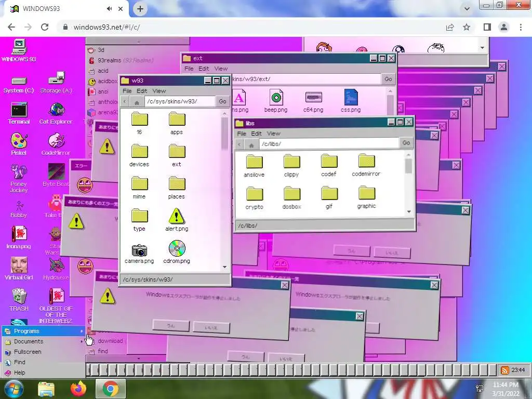Viewport: 532px width, 399px height.
Task: Open the Terminal desktop icon
Action: [x=19, y=114]
